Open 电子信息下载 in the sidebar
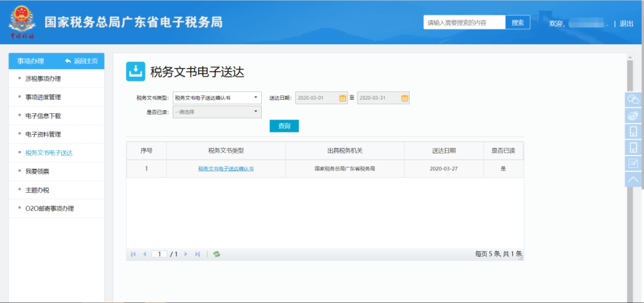 point(43,116)
